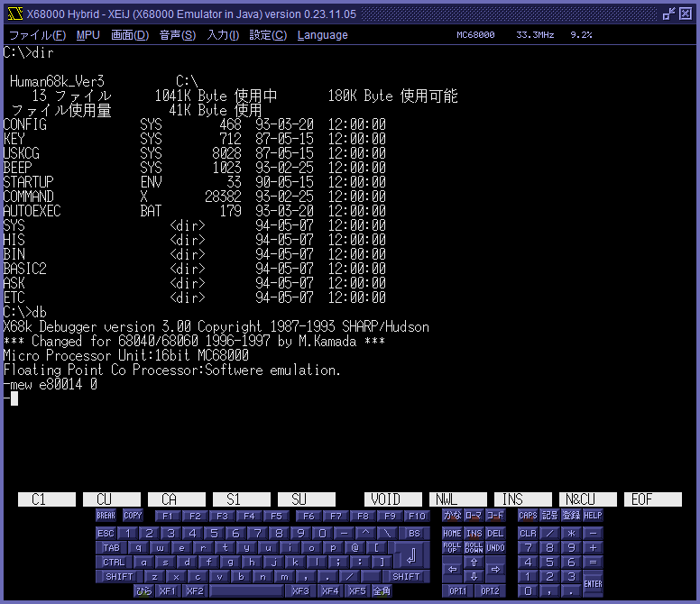Click the 記号 symbol input key
The image size is (700, 604).
pyautogui.click(x=549, y=516)
